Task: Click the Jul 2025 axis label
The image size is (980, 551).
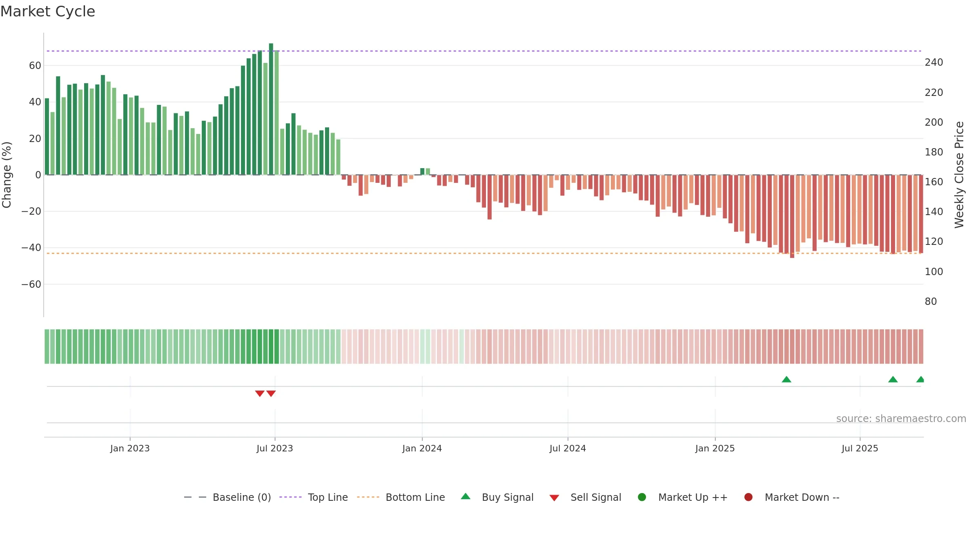Action: pos(860,448)
